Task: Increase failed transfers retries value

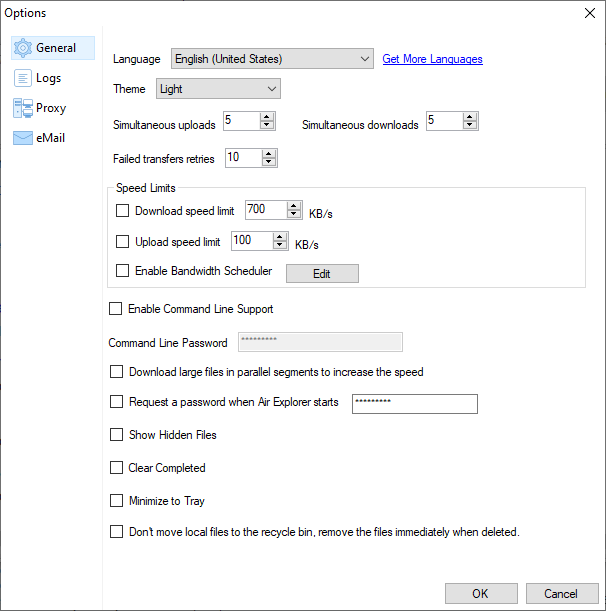Action: [268, 153]
